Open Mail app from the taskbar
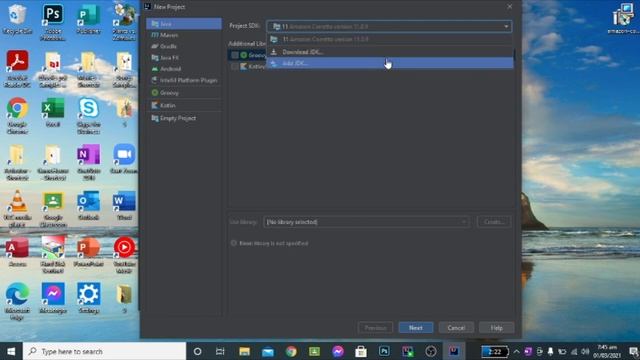The height and width of the screenshot is (360, 640). coord(268,351)
